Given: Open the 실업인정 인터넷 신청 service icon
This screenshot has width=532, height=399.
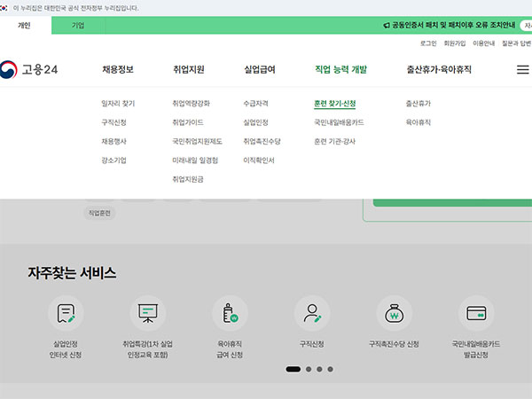Looking at the screenshot, I should [66, 313].
